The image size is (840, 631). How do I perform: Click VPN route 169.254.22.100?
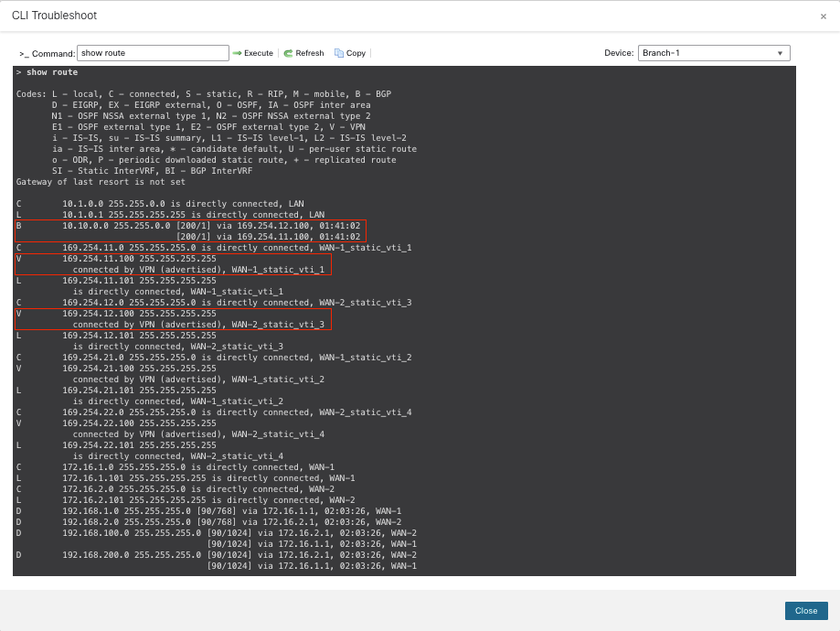116,423
